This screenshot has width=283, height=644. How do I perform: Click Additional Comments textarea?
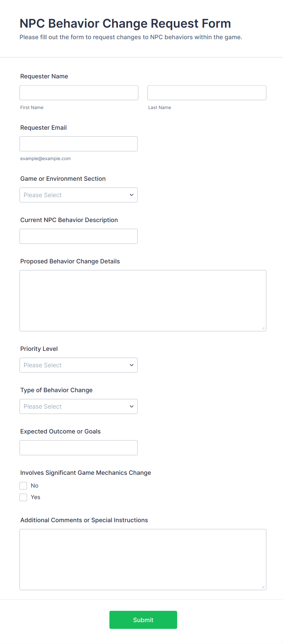(x=143, y=559)
